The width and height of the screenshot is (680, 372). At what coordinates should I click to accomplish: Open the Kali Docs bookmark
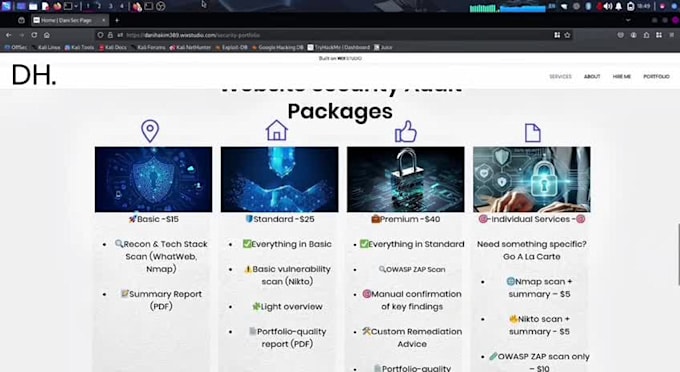click(113, 47)
